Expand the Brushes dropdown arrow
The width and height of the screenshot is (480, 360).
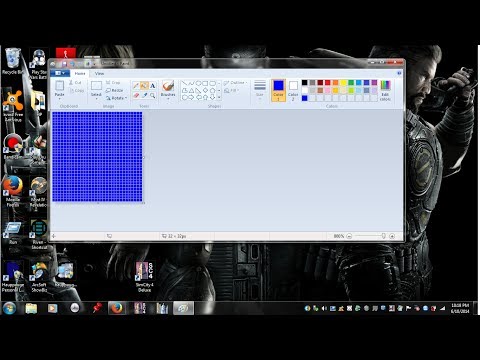168,99
